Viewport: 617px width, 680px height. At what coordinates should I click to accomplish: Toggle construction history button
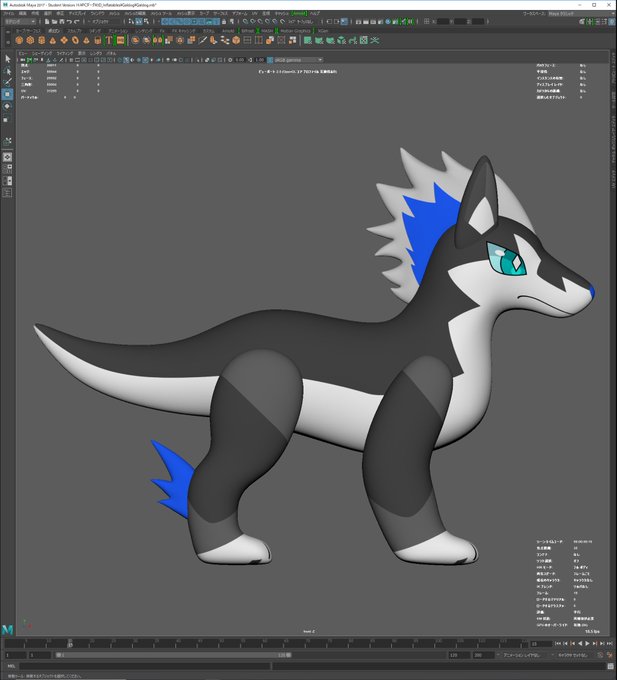point(344,21)
